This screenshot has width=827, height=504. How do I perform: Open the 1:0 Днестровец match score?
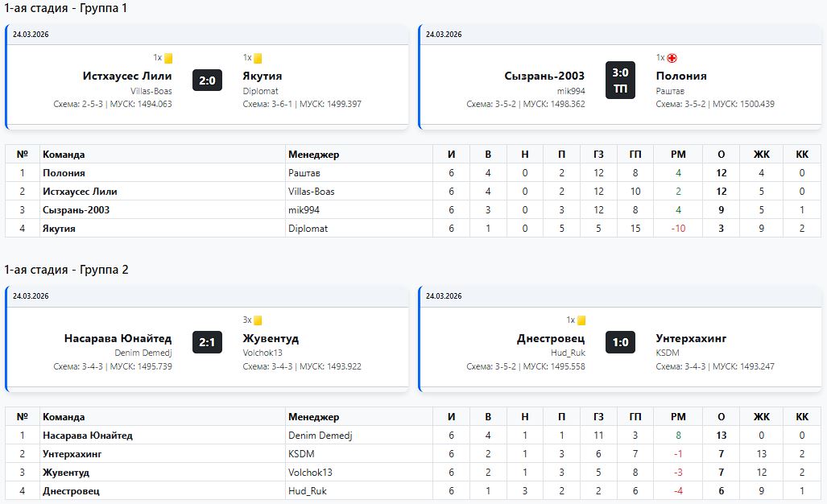[x=620, y=342]
